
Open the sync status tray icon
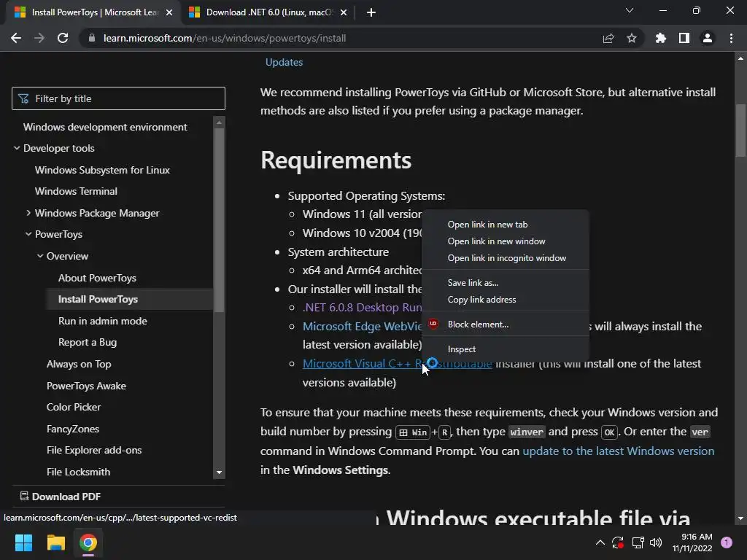click(x=618, y=542)
